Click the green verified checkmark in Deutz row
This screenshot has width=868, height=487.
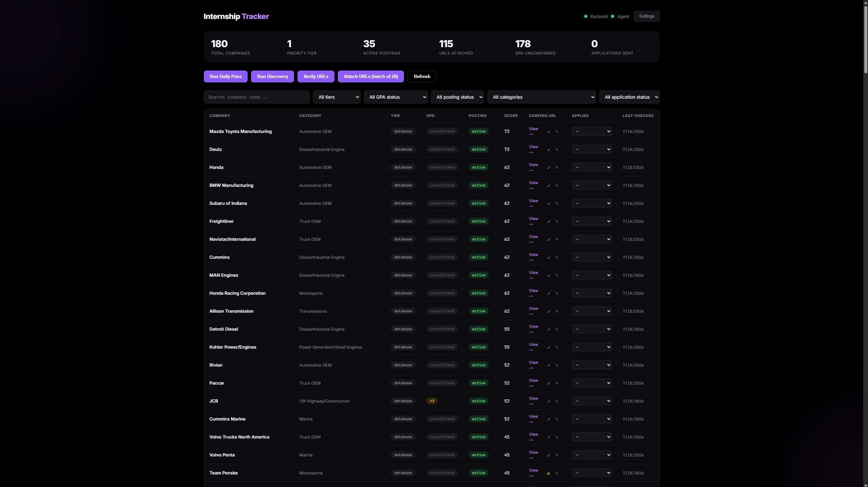[548, 150]
